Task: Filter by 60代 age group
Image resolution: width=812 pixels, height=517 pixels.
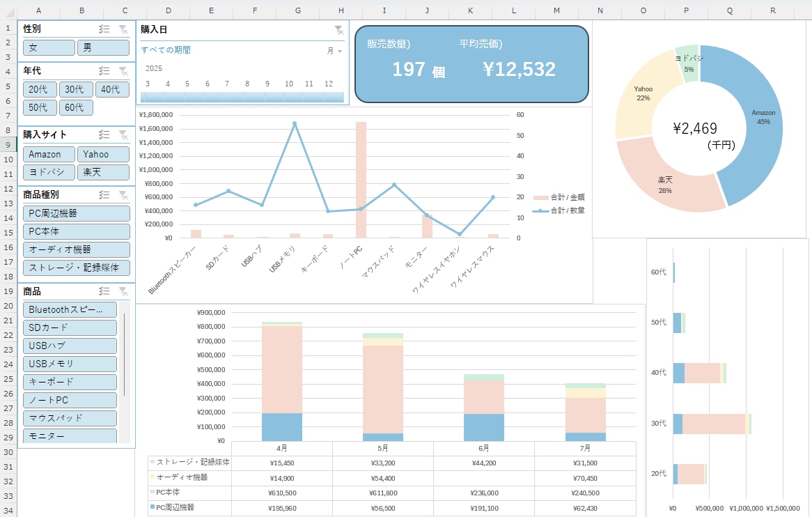Action: tap(76, 108)
